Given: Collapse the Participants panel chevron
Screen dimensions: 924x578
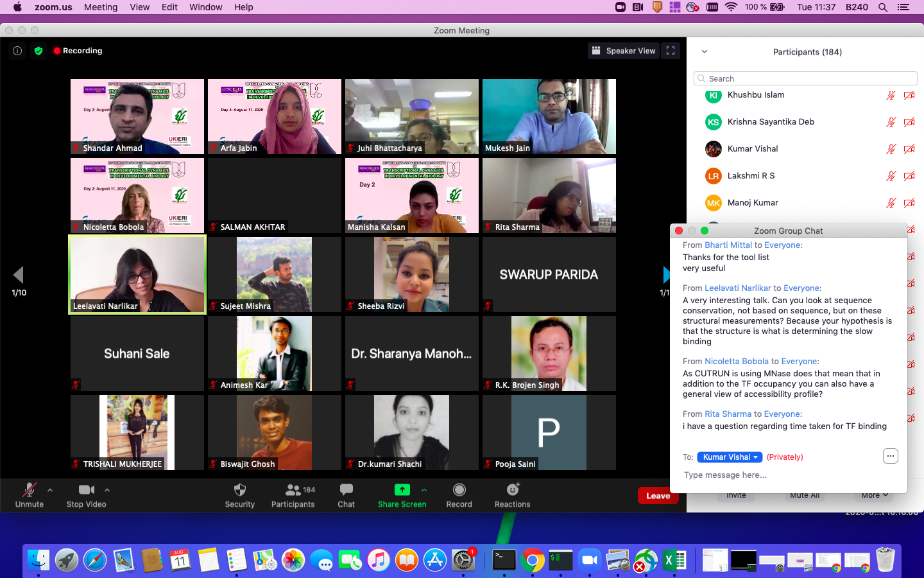Looking at the screenshot, I should point(704,52).
